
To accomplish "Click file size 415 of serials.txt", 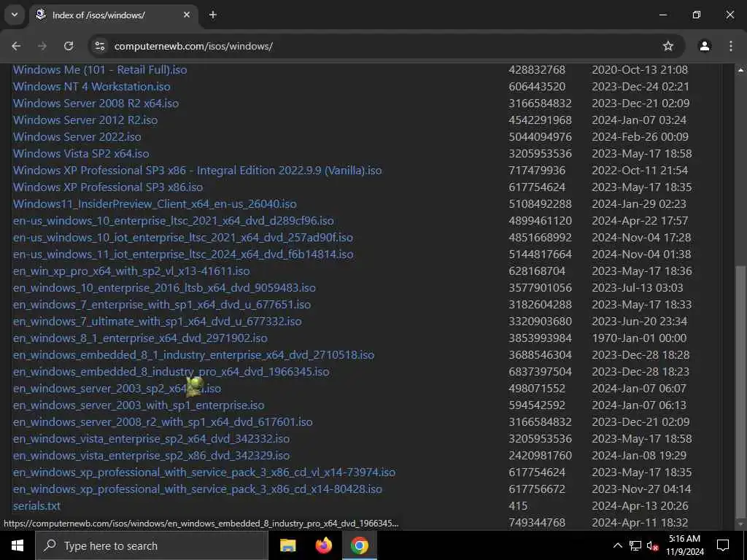I will click(518, 506).
